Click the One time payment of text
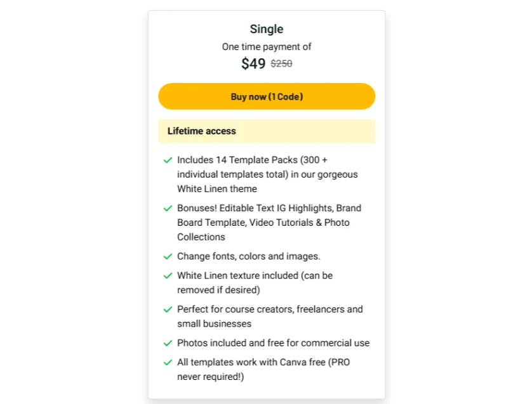Screen dimensions: 532x404 click(x=267, y=47)
